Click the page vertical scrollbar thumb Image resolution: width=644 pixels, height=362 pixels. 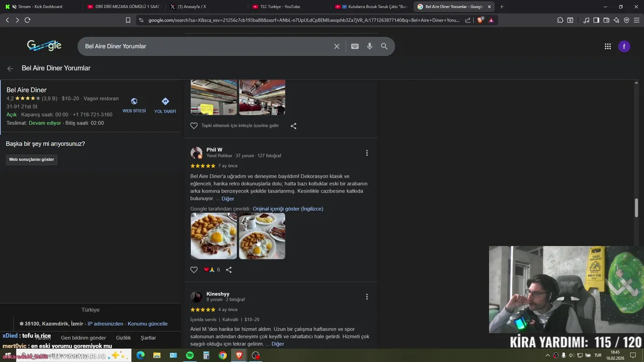[x=636, y=208]
